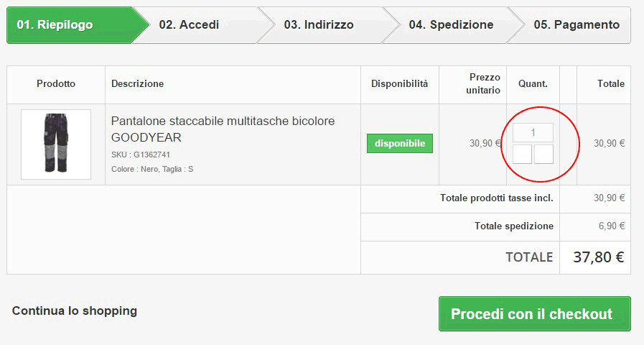The height and width of the screenshot is (345, 644).
Task: Click the Continua lo shopping link
Action: tap(75, 311)
